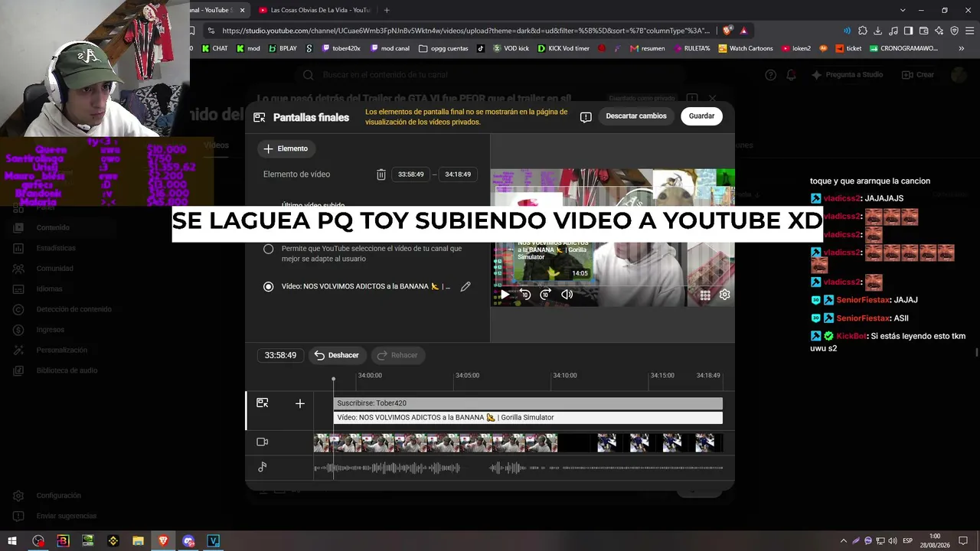Open the CHAT bookmark

pyautogui.click(x=215, y=48)
